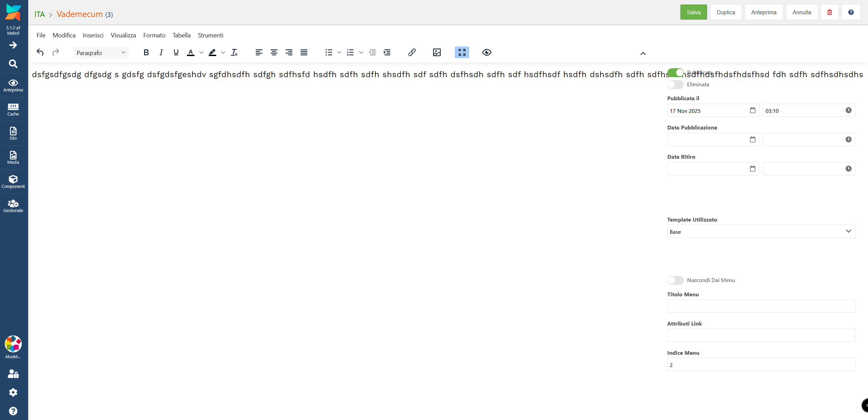Toggle the Pubblicata switch
Image resolution: width=868 pixels, height=420 pixels.
[675, 73]
